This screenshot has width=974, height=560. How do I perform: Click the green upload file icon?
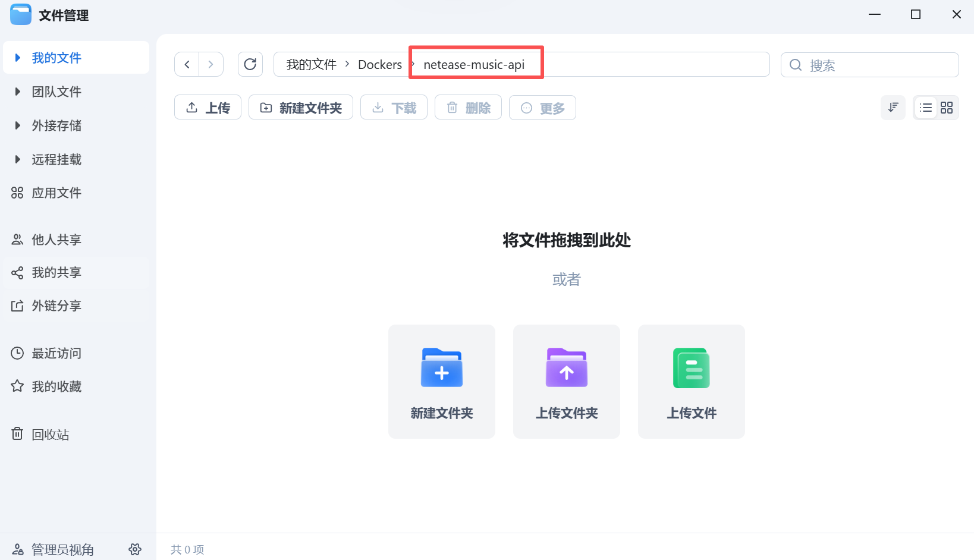pyautogui.click(x=691, y=368)
